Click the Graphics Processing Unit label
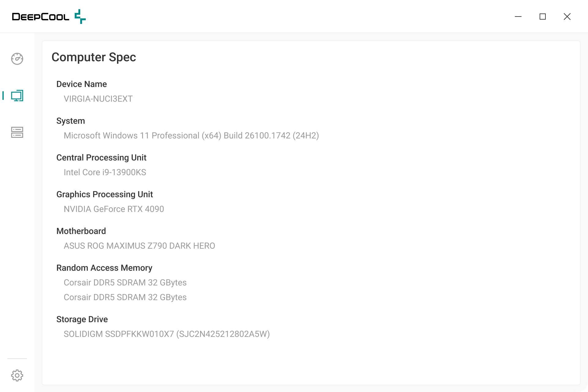This screenshot has width=588, height=392. click(104, 194)
